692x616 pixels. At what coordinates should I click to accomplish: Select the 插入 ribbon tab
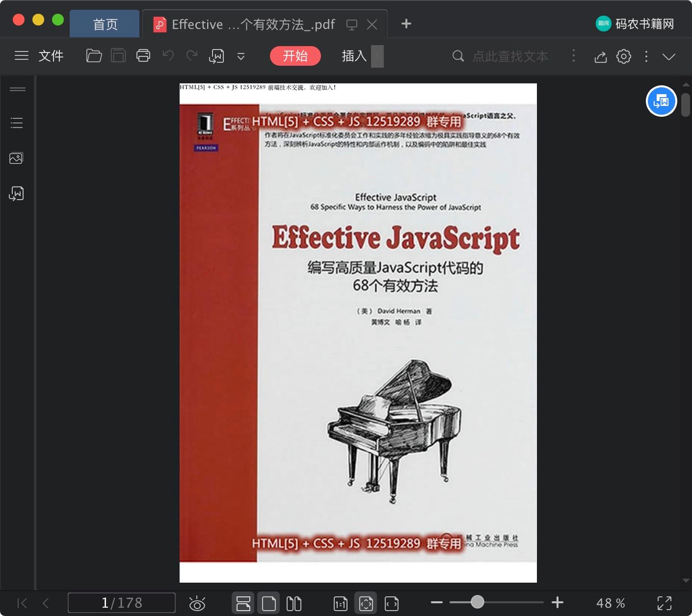(354, 56)
